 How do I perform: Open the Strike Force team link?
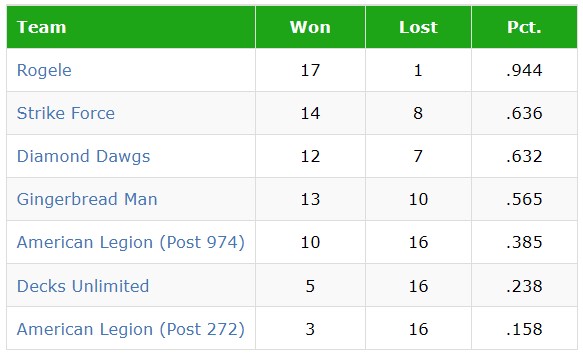click(66, 113)
